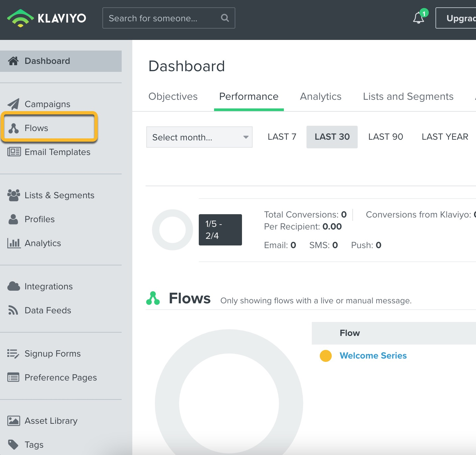This screenshot has width=476, height=455.
Task: Click the Search for someone field
Action: 169,18
